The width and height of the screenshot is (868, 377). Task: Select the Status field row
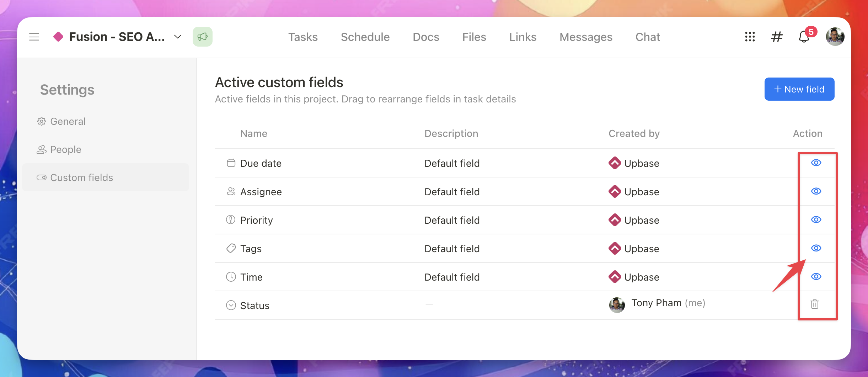(x=254, y=306)
